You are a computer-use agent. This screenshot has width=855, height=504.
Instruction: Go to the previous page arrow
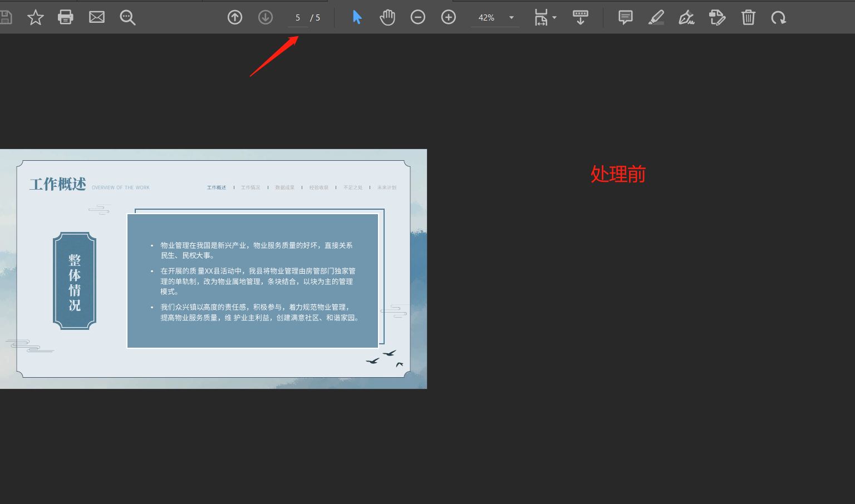coord(234,17)
